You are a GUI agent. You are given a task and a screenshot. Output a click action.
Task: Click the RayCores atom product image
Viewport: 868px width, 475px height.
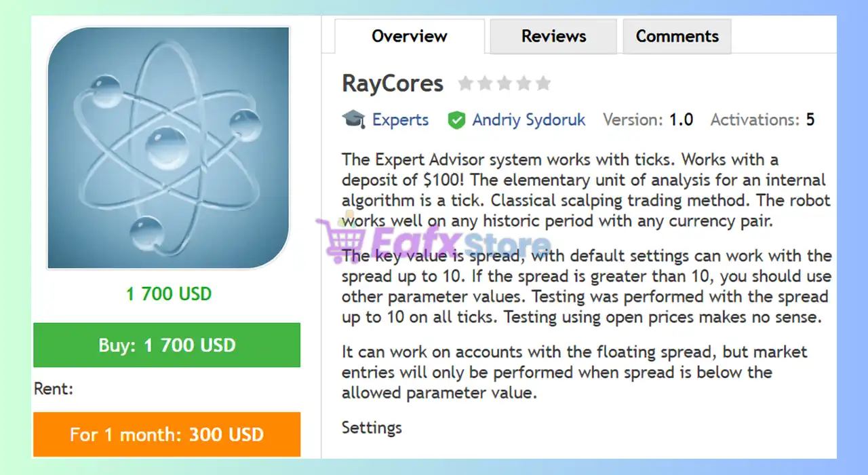click(168, 148)
